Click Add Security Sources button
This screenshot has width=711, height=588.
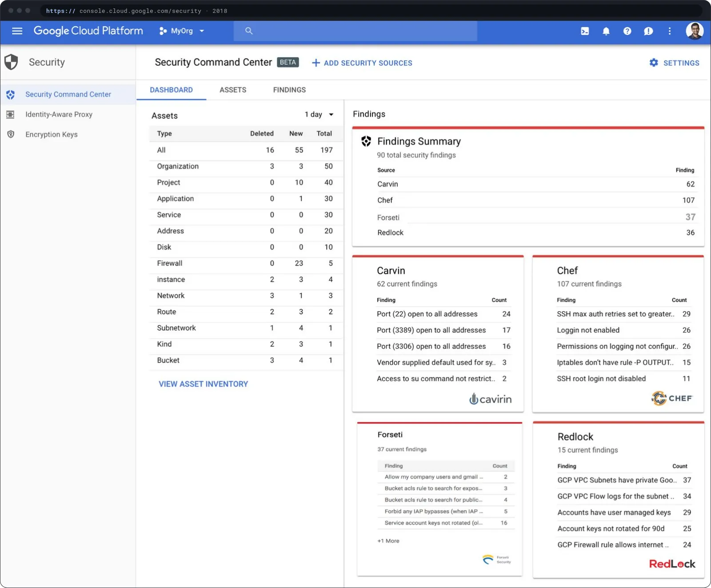362,63
